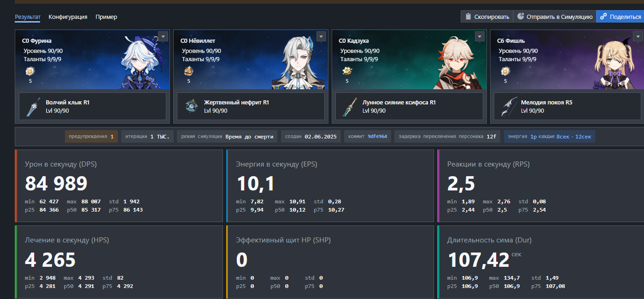Expand the dropdown on Нёвиллет's card
The height and width of the screenshot is (299, 644).
point(322,36)
